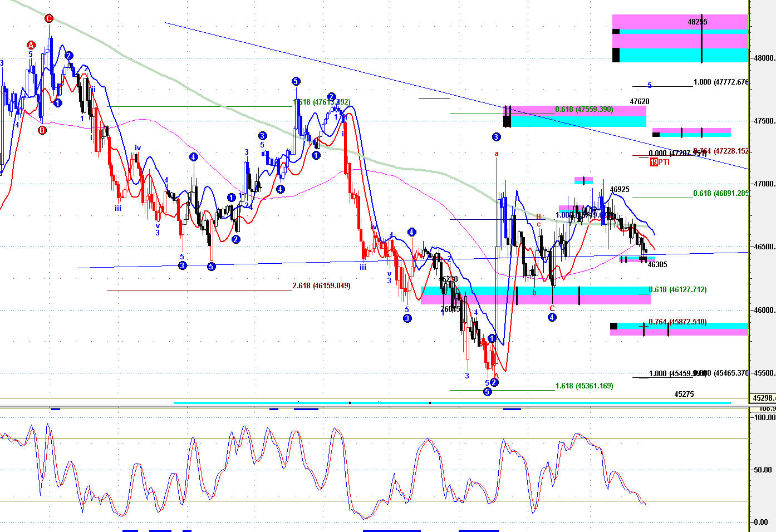This screenshot has width=776, height=532.
Task: Select the 46500 price axis label
Action: point(764,247)
